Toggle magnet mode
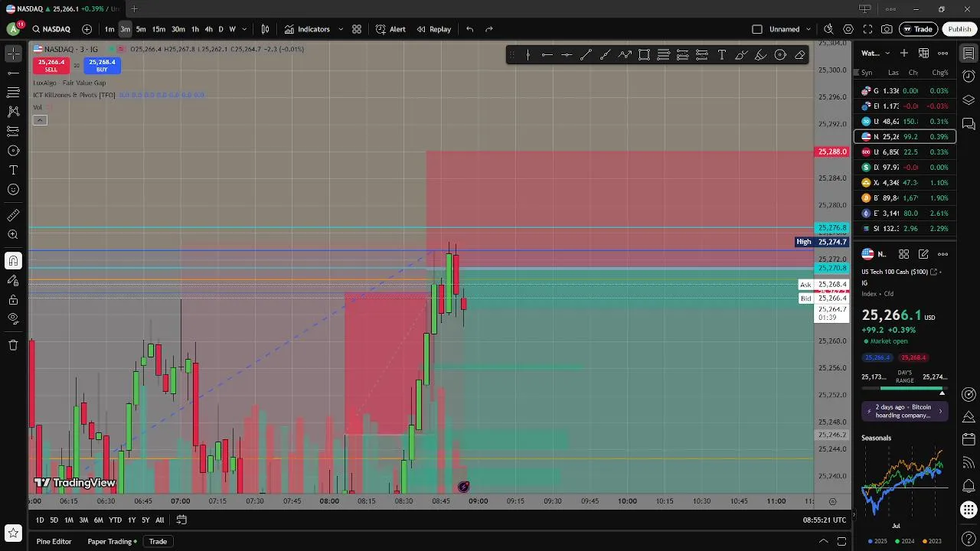 pos(13,261)
